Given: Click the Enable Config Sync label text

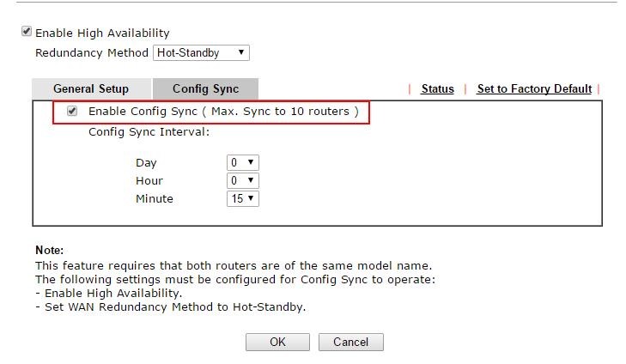Looking at the screenshot, I should (x=223, y=111).
